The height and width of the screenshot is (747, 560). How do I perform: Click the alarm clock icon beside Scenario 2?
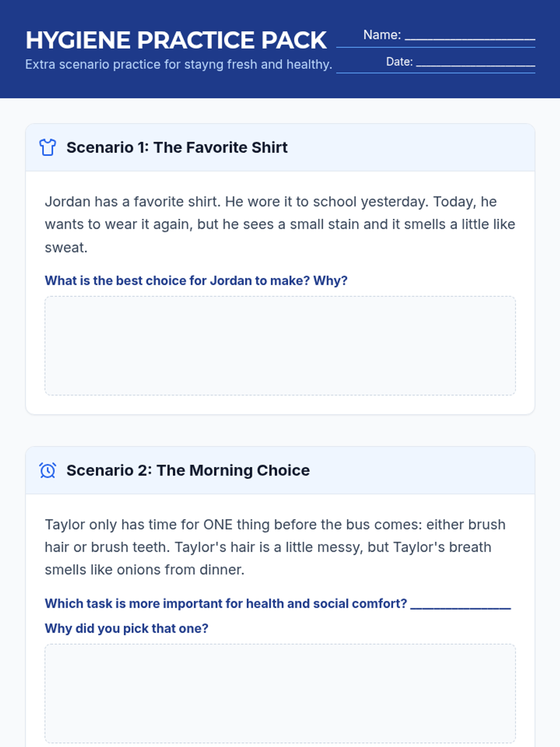pos(48,470)
